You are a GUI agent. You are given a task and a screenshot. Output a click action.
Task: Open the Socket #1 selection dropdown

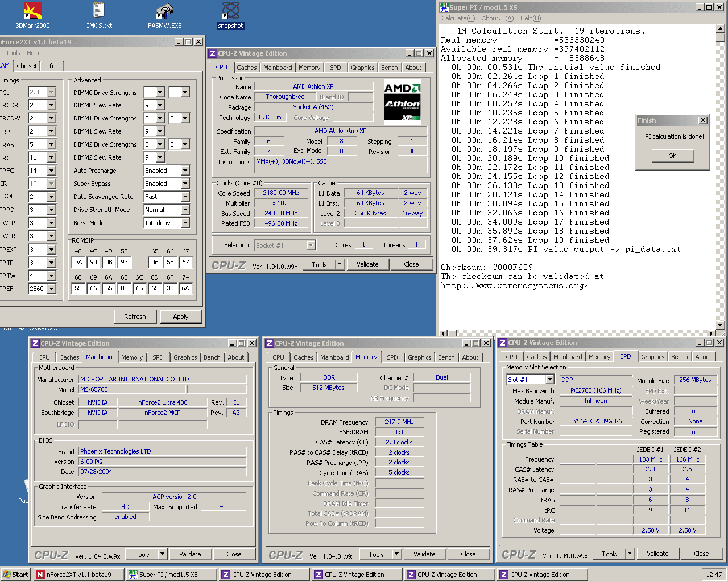tap(311, 246)
